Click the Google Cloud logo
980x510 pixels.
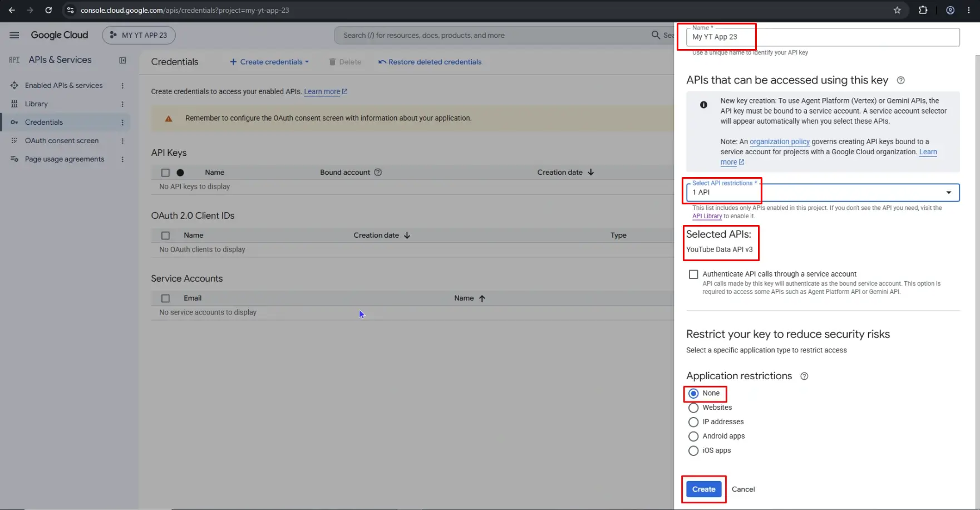[x=60, y=35]
